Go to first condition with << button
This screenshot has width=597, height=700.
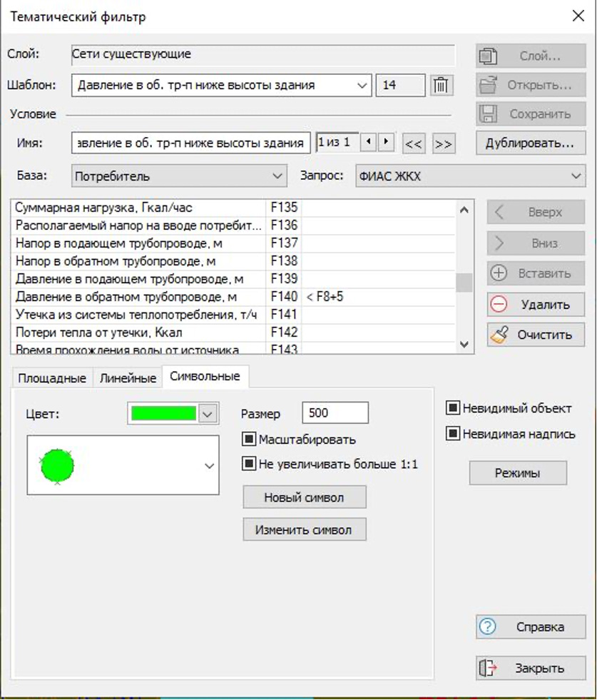[x=413, y=143]
